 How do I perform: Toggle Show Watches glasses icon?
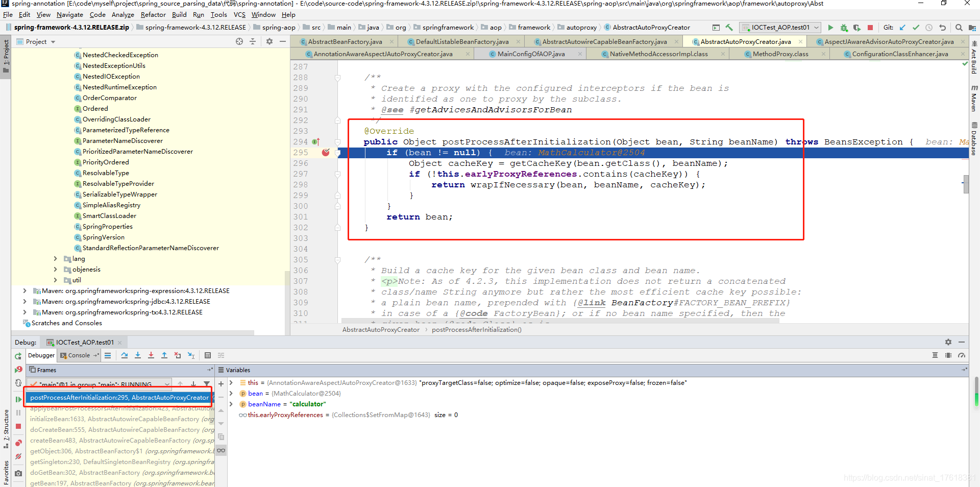tap(221, 450)
